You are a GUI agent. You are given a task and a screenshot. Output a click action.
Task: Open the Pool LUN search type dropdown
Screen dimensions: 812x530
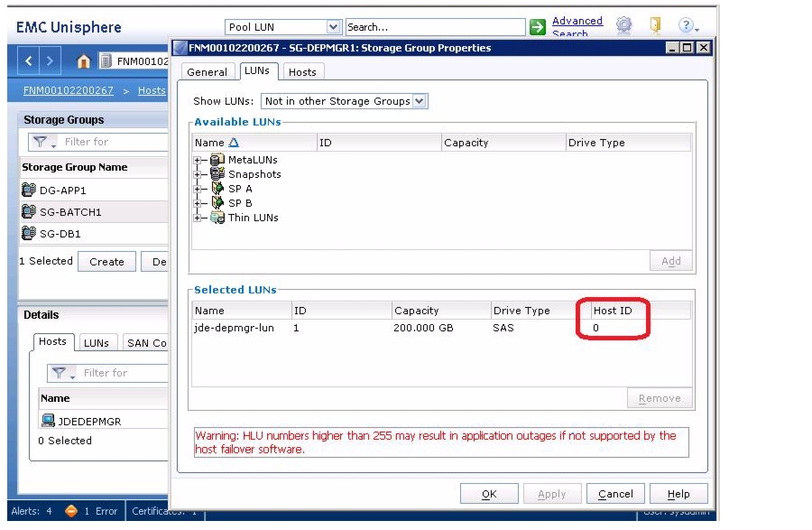[x=334, y=27]
